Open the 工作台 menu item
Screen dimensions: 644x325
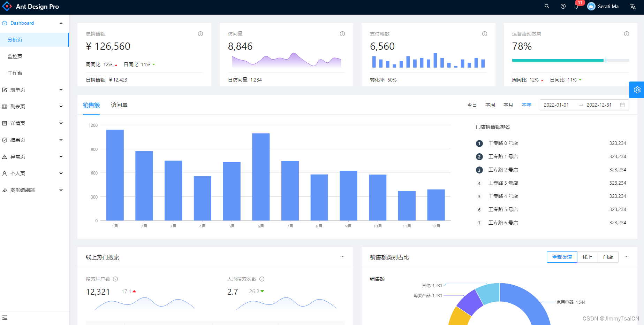[x=34, y=73]
